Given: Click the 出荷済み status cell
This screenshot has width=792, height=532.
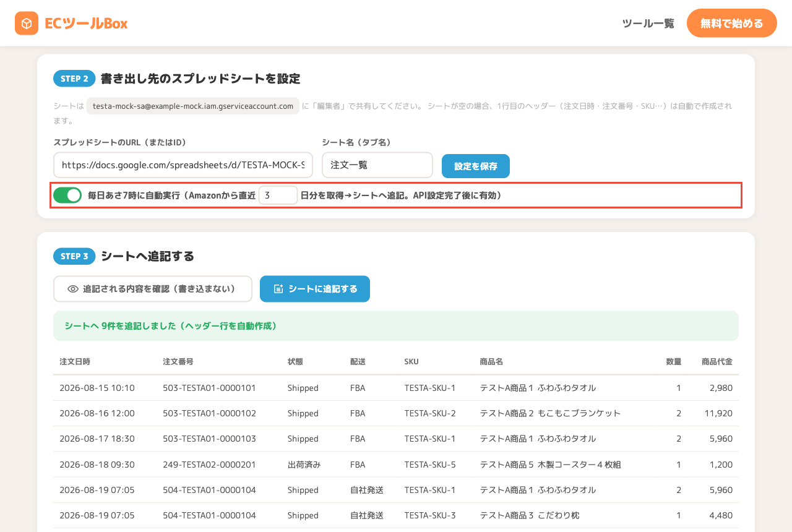Looking at the screenshot, I should (x=304, y=465).
